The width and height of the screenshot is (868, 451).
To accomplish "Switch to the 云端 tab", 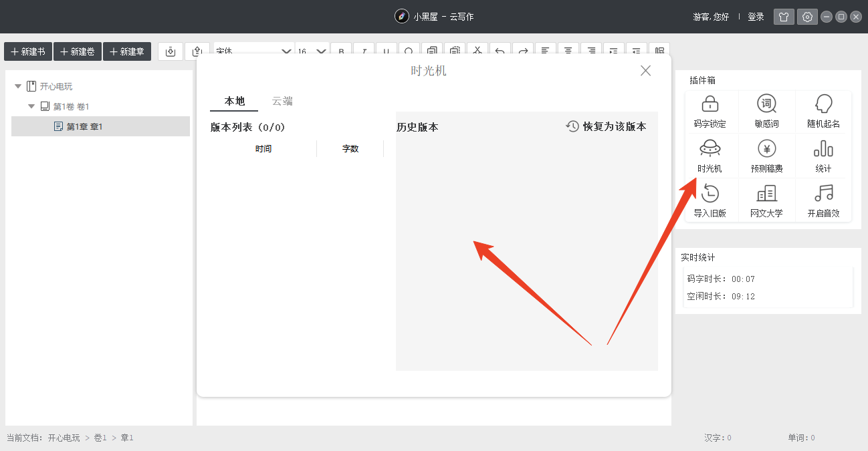I will [282, 101].
